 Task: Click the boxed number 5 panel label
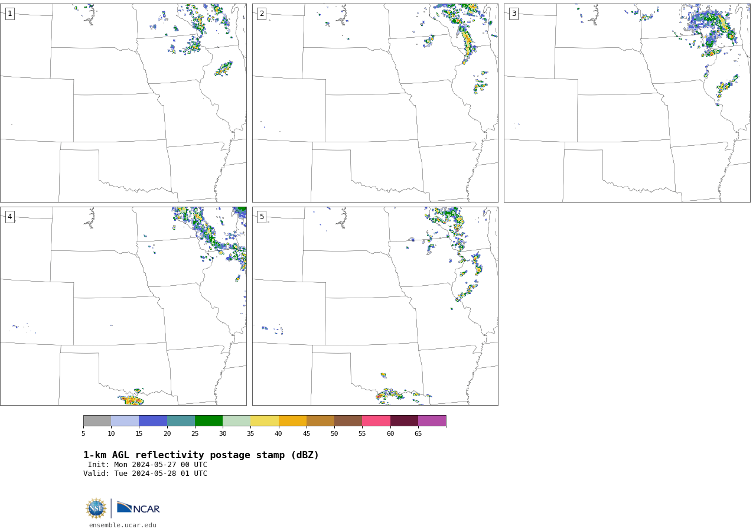tap(262, 217)
